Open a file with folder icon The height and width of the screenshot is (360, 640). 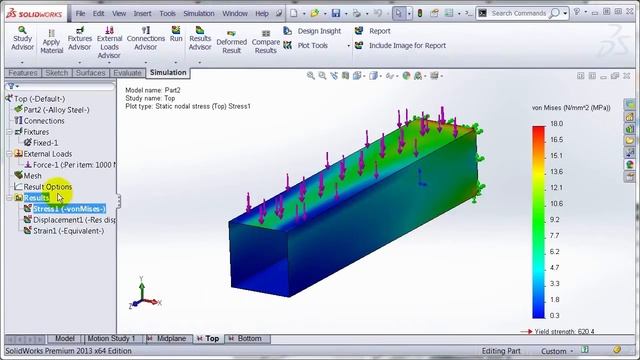[315, 13]
